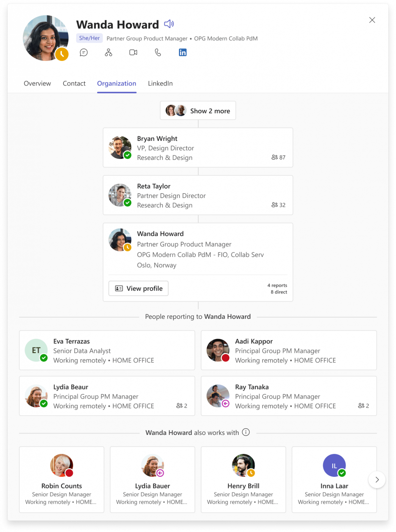Click Henry Brill's profile picture
Image resolution: width=396 pixels, height=532 pixels.
(243, 465)
